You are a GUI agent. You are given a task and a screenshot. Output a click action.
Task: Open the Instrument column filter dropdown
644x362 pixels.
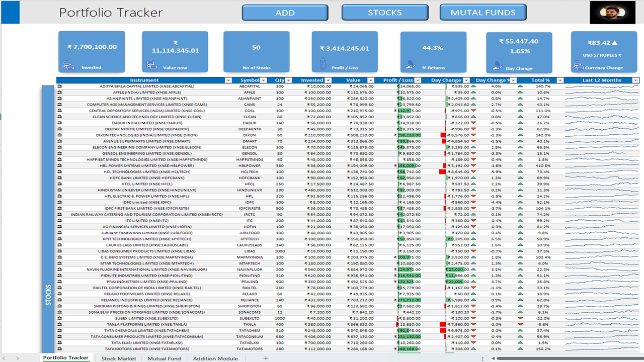coord(228,80)
